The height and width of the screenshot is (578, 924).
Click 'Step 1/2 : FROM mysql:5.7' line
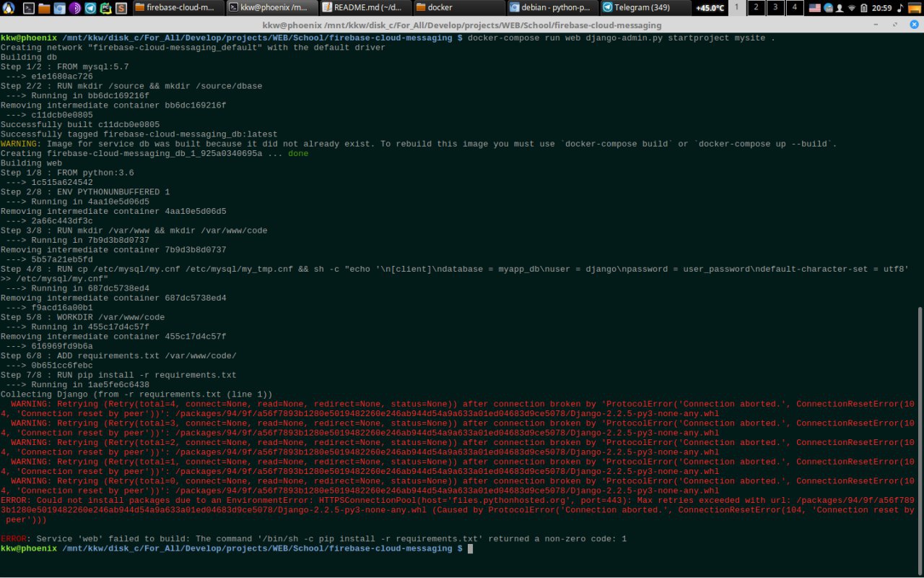(x=64, y=66)
